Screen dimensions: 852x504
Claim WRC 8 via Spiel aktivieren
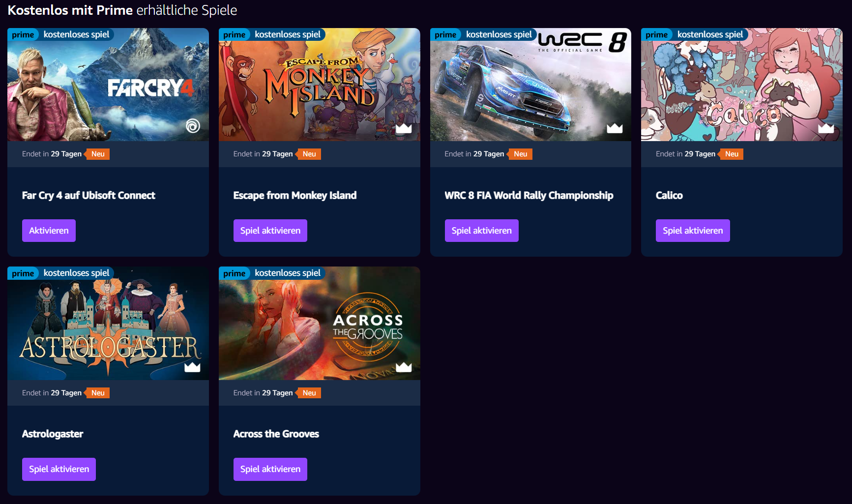click(x=482, y=231)
